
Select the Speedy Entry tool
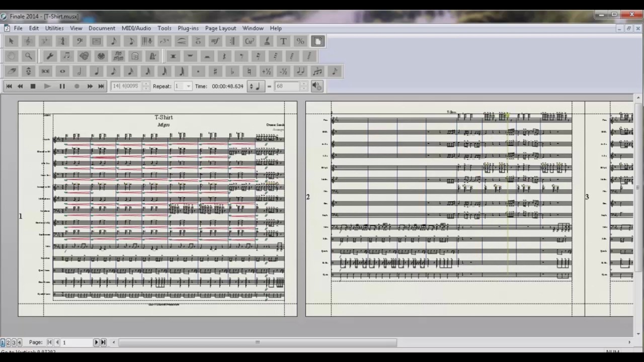tap(131, 41)
